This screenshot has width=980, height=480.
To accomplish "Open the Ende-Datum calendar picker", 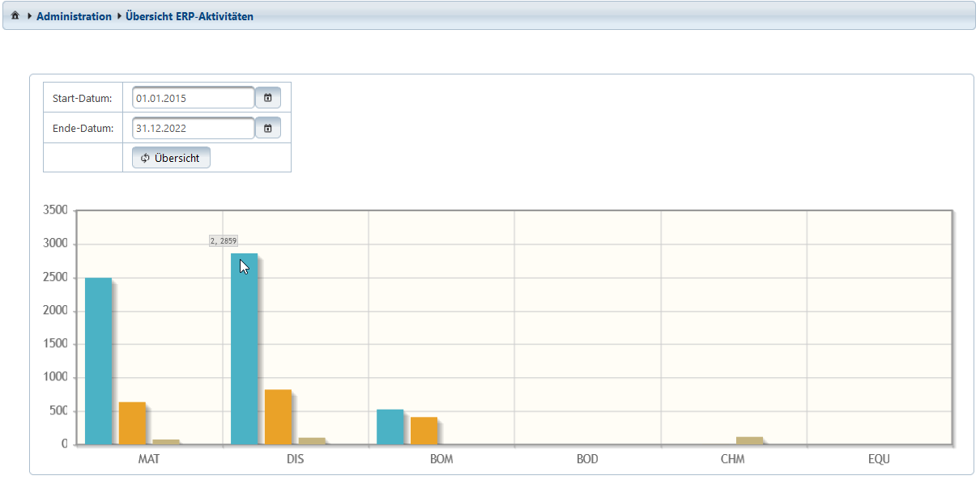I will coord(267,128).
